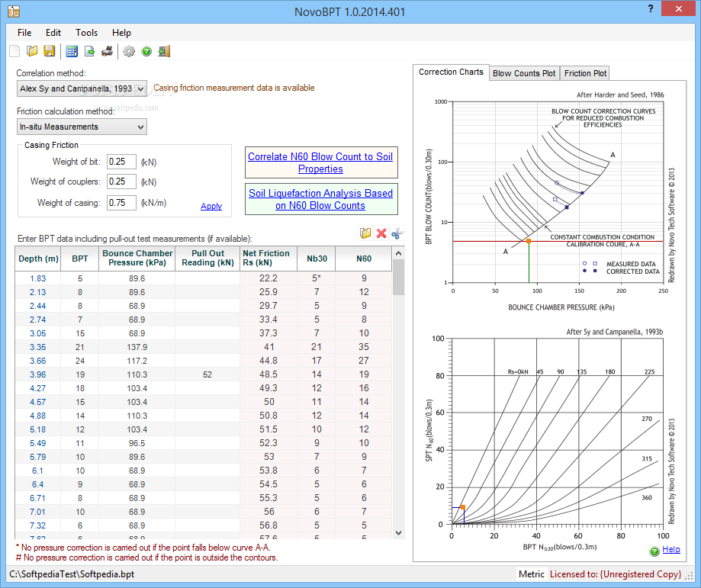
Task: Print using the printer toolbar icon
Action: click(x=107, y=51)
